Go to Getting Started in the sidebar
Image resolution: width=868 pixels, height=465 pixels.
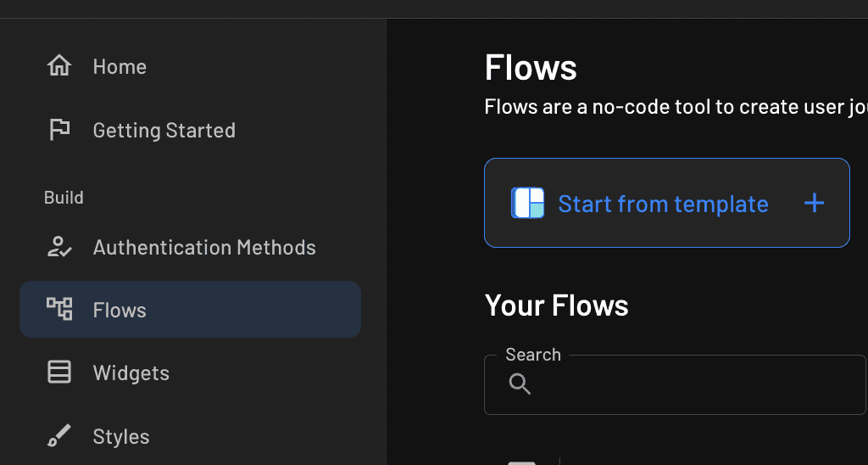click(x=164, y=131)
